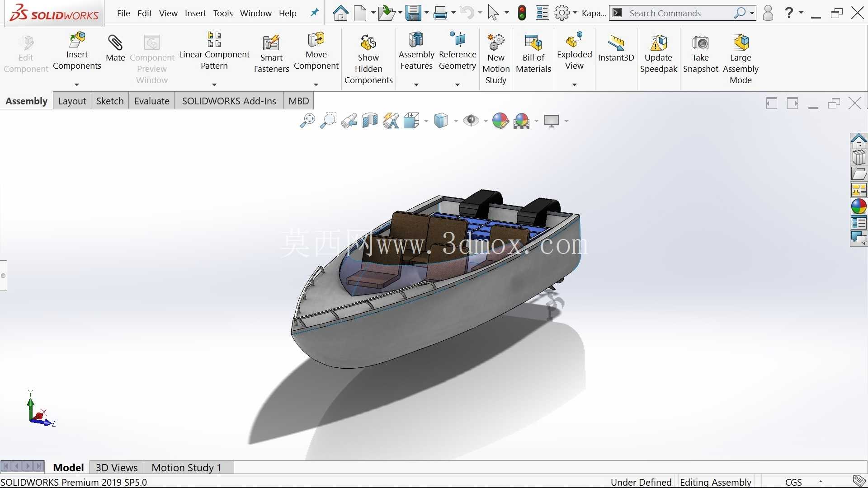The image size is (868, 488).
Task: Launch Smart Fasteners tool
Action: click(x=271, y=54)
